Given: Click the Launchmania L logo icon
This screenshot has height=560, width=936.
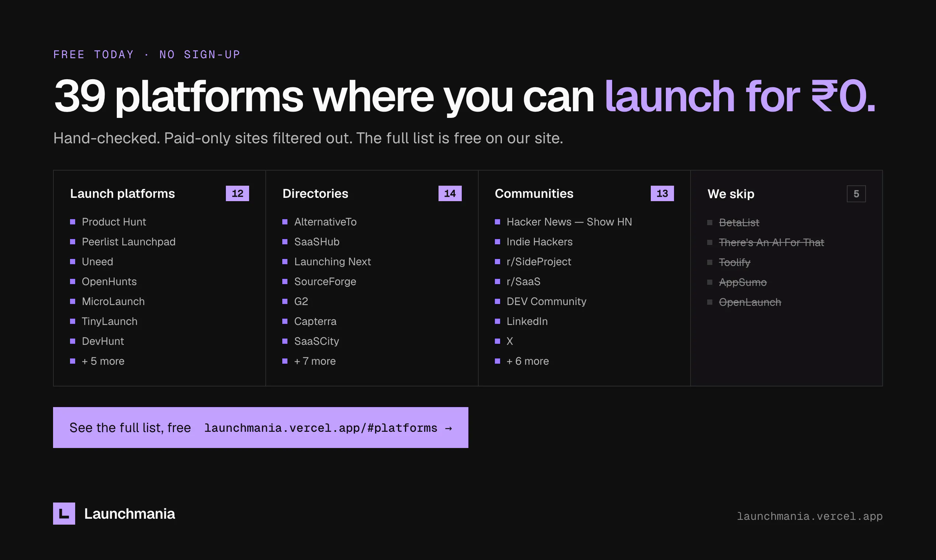Looking at the screenshot, I should tap(64, 513).
